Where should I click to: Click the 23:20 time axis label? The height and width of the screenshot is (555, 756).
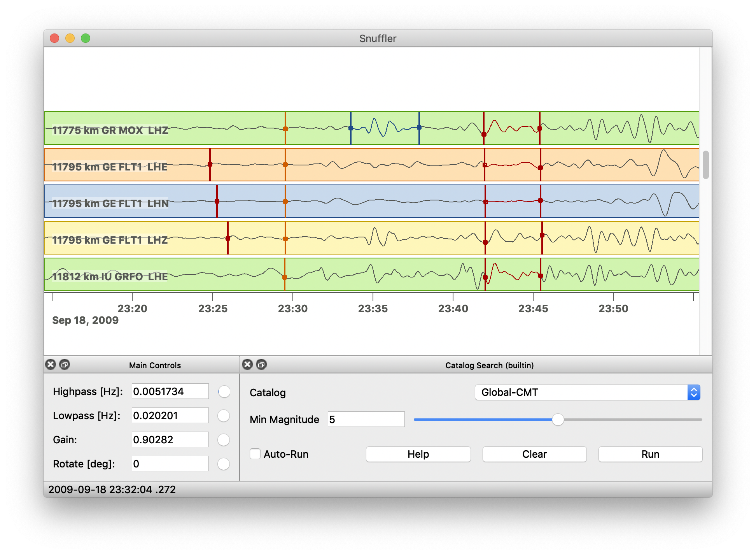[x=132, y=309]
